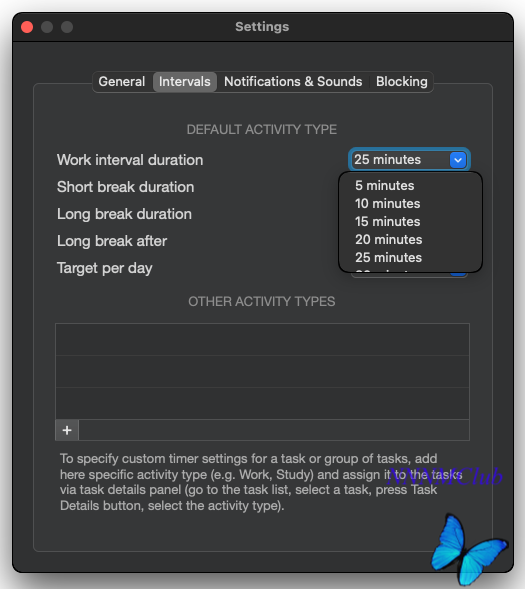525x589 pixels.
Task: Switch to the General tab
Action: pyautogui.click(x=122, y=82)
